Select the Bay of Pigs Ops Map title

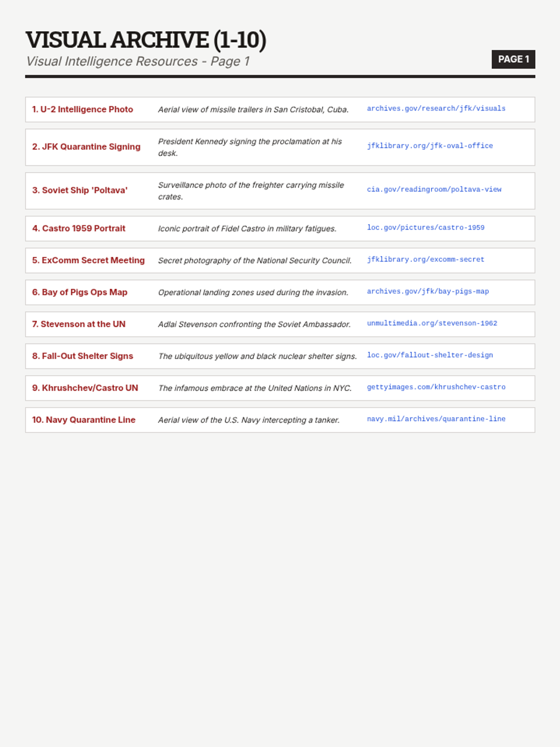click(80, 292)
